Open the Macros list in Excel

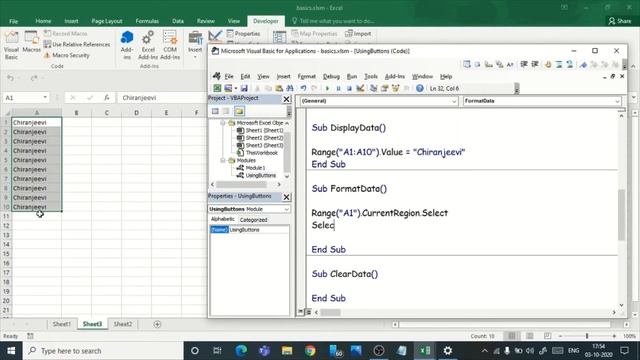point(31,42)
